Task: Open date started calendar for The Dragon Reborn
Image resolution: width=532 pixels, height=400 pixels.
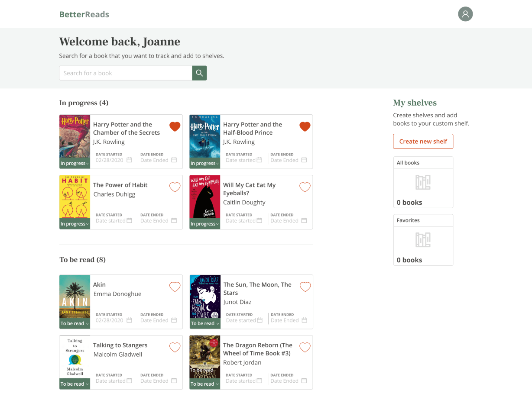Action: (259, 381)
